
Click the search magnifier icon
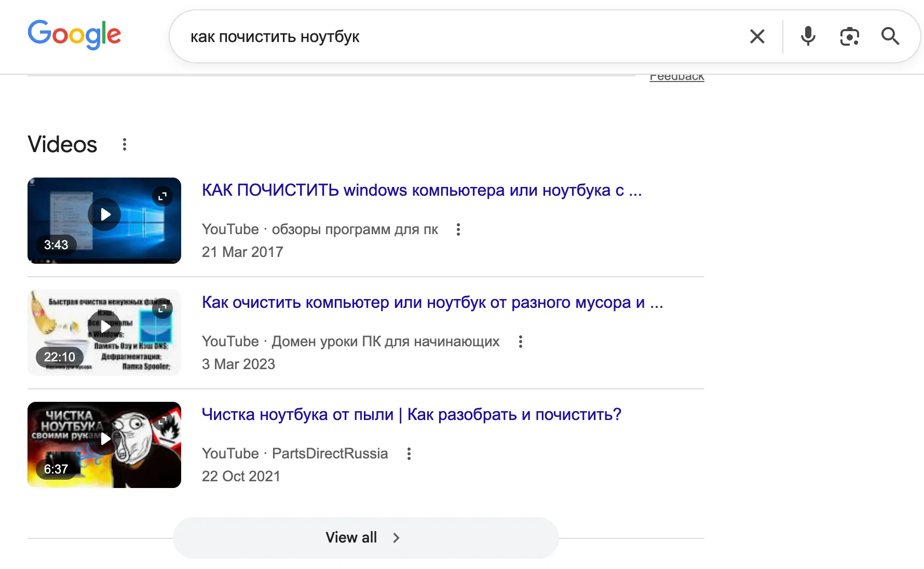coord(891,36)
